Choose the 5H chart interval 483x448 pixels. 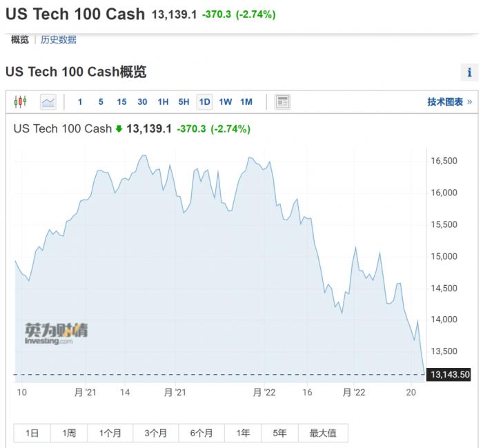pos(184,102)
